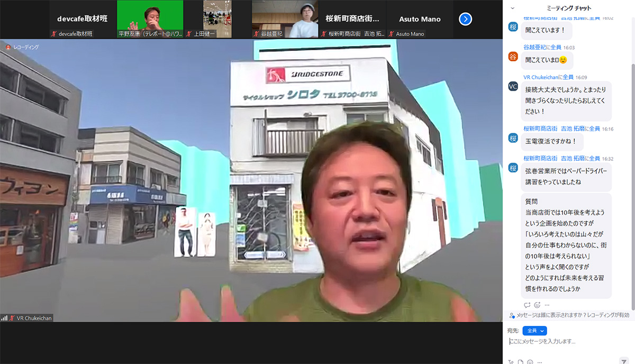635x364 pixels.
Task: Click the attach file icon in chat composer
Action: point(521,362)
